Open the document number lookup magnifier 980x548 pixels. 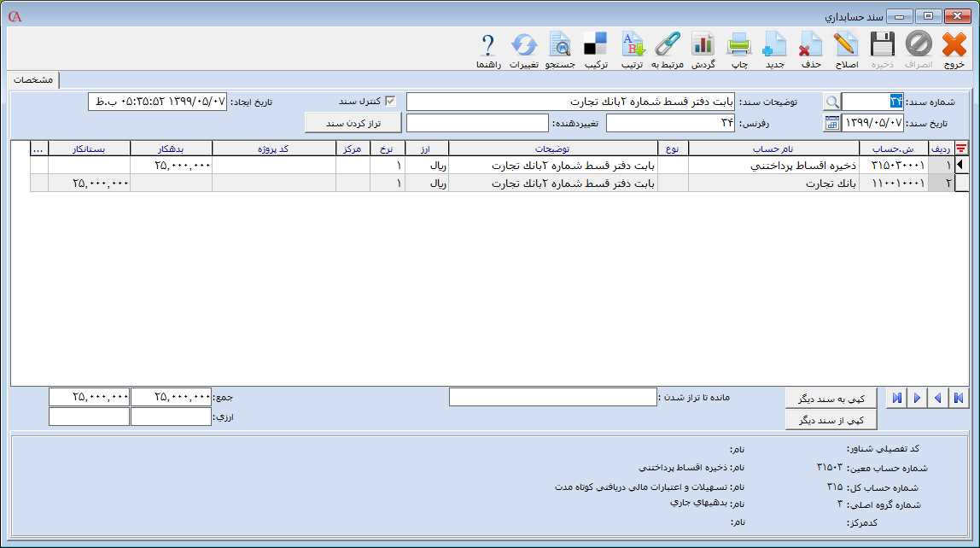832,101
